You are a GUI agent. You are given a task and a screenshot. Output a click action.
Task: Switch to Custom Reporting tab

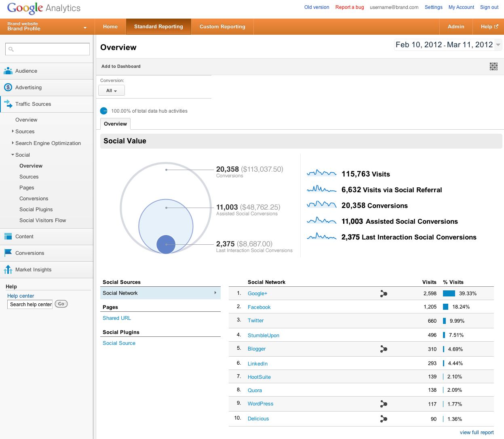(x=222, y=27)
